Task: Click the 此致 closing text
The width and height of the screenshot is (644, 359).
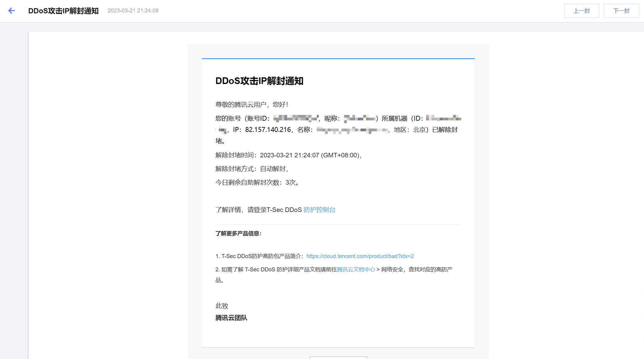Action: (x=222, y=306)
